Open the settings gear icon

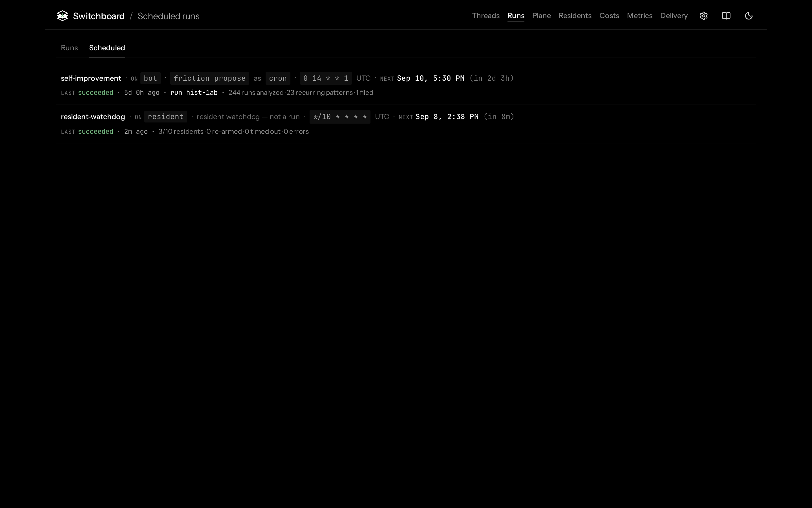pyautogui.click(x=704, y=16)
